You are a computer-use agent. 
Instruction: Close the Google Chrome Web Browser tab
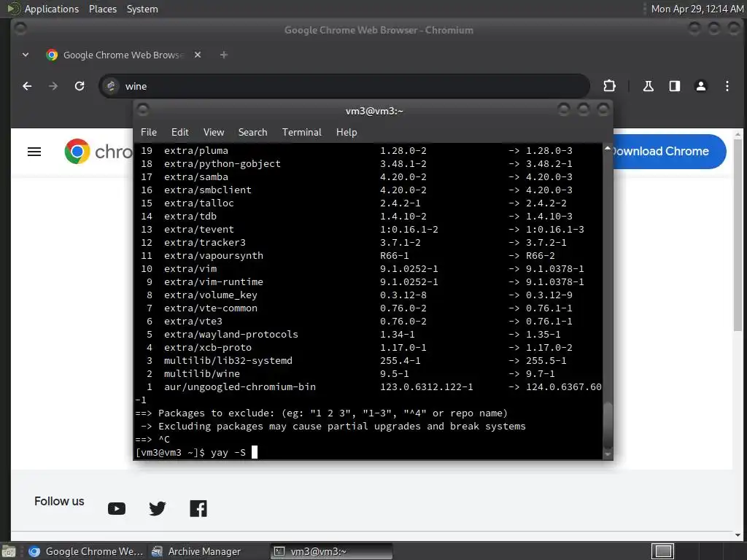point(198,55)
